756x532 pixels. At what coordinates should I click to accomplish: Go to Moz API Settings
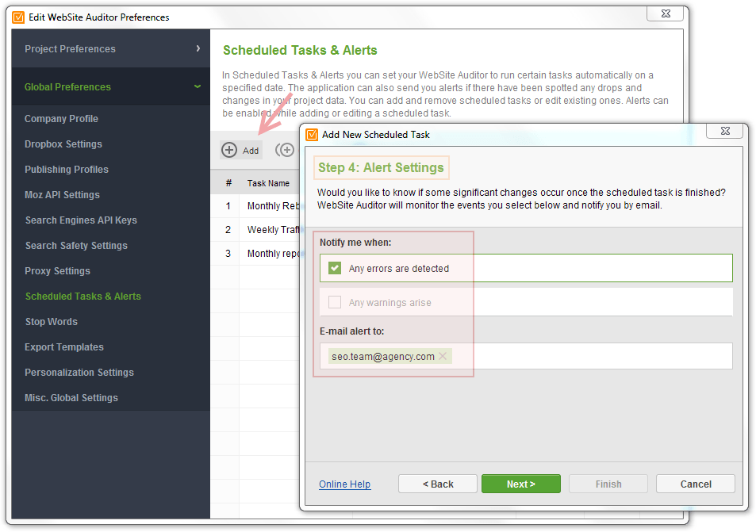pos(62,195)
